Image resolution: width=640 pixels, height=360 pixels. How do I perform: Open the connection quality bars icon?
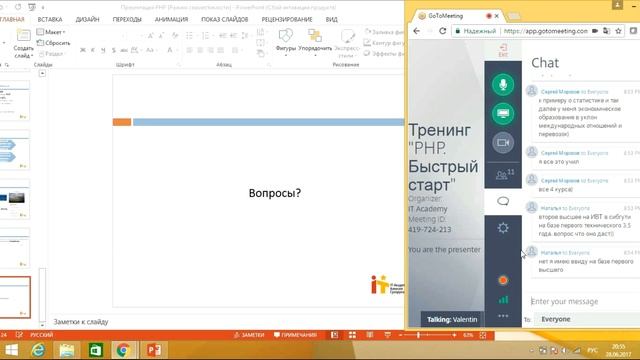pyautogui.click(x=503, y=300)
